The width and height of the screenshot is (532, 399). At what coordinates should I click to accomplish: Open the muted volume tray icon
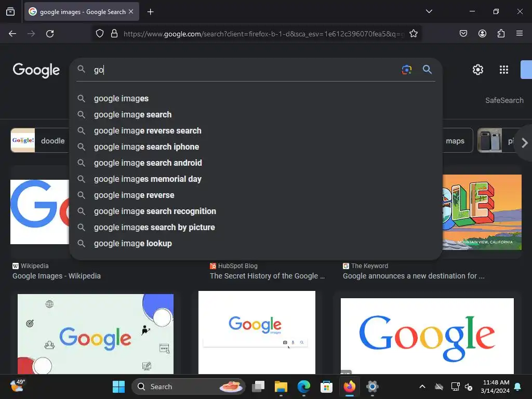(x=469, y=387)
